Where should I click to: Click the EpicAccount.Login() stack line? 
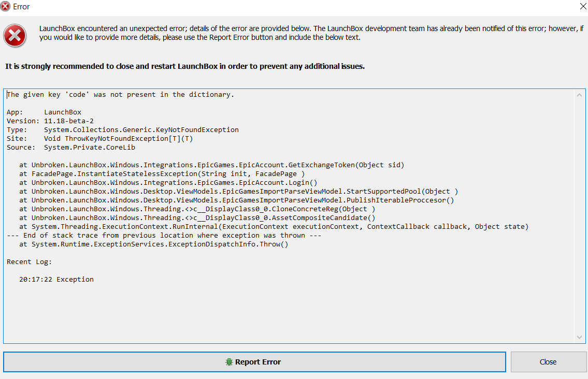168,183
